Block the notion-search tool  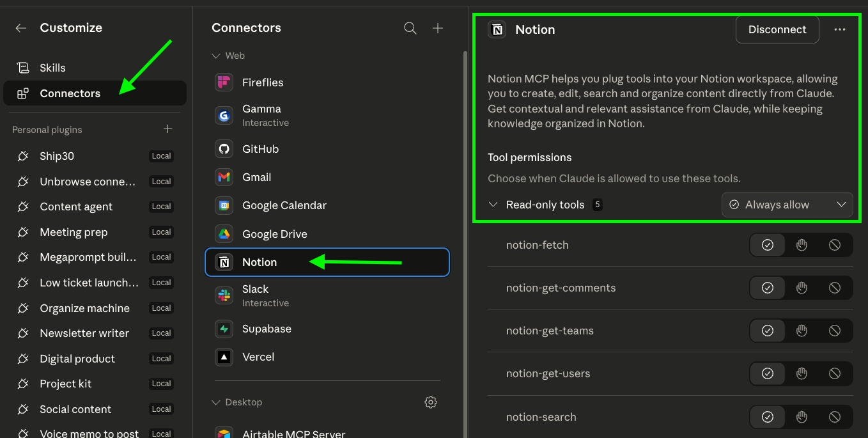click(x=835, y=417)
